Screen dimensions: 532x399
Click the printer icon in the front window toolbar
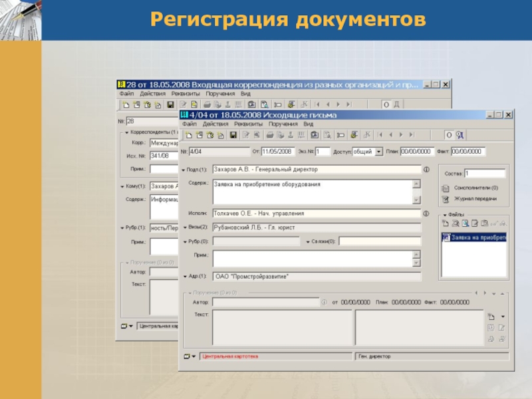(270, 135)
